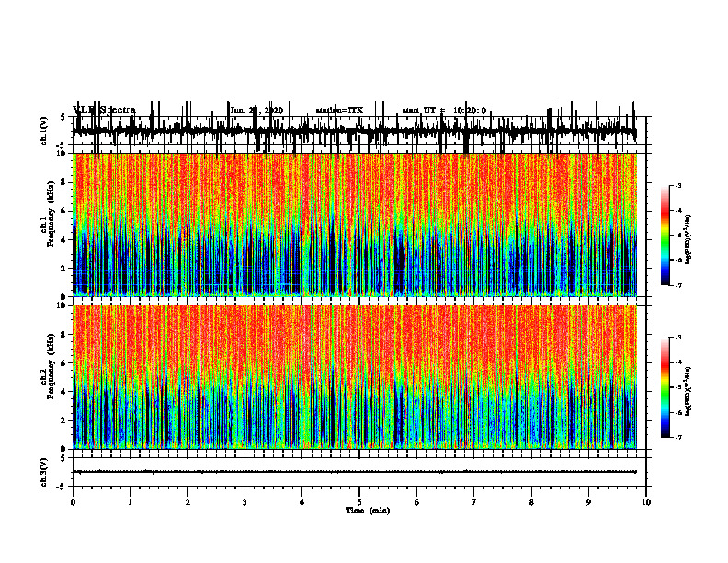Click the ch.1 spectrogram colorbar

(665, 236)
